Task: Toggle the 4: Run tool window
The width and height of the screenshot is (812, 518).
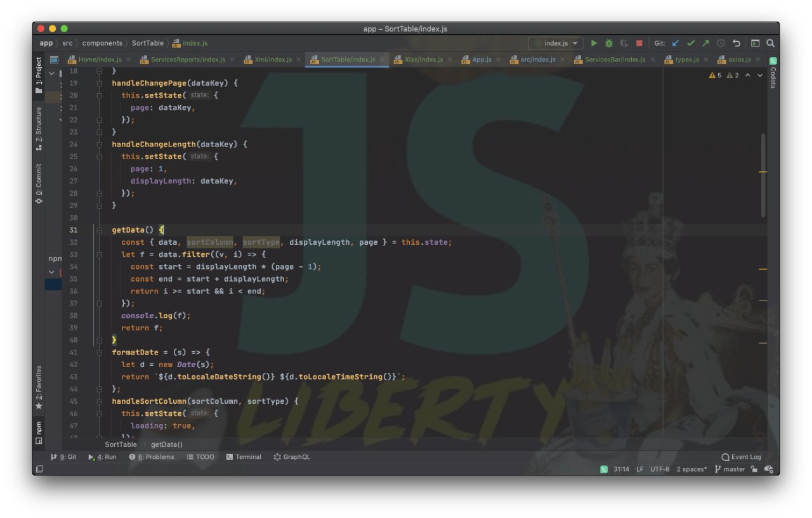Action: (x=102, y=456)
